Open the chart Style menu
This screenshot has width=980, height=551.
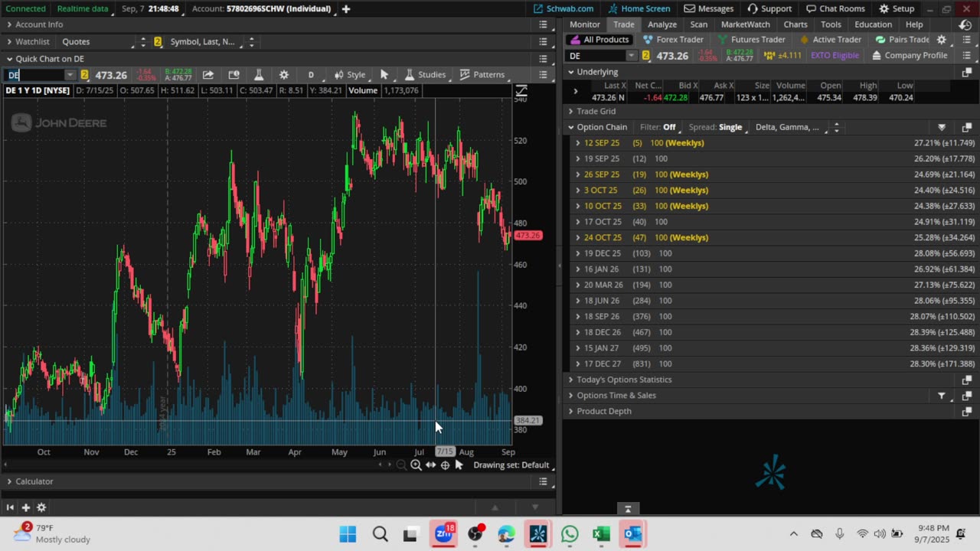350,75
